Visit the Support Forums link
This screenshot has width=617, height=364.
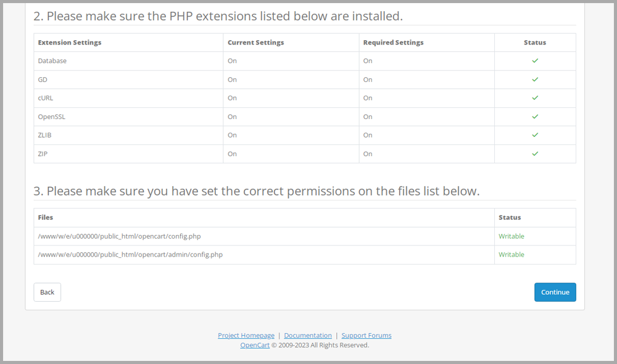[366, 335]
